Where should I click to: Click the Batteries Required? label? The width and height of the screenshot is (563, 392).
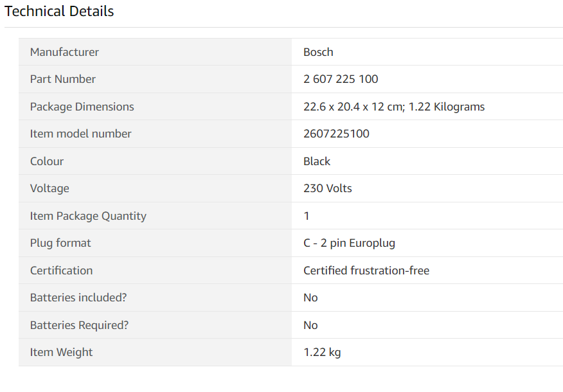click(x=79, y=325)
